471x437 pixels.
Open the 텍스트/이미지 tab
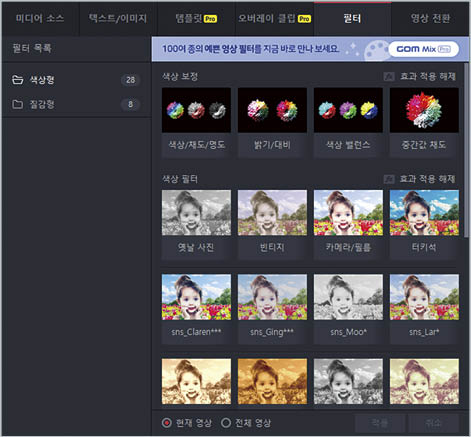[x=118, y=18]
